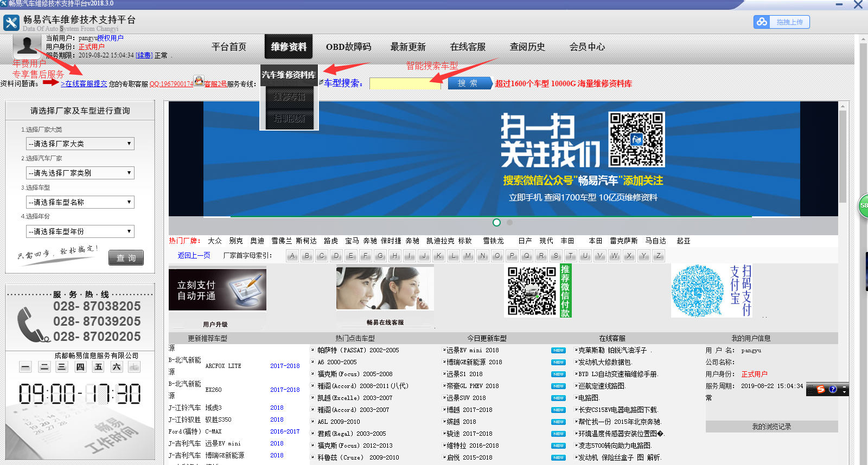Click alphabet index letter Q

pos(527,256)
